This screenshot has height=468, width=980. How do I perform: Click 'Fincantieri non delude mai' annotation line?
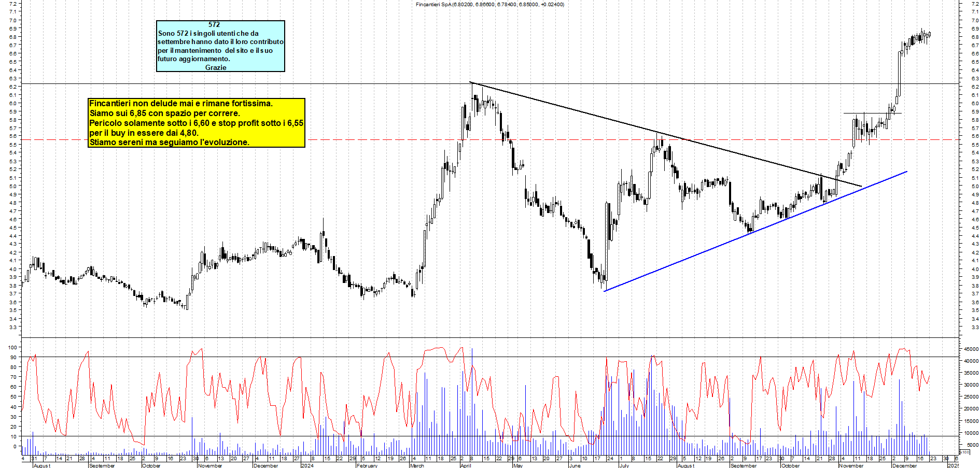181,103
